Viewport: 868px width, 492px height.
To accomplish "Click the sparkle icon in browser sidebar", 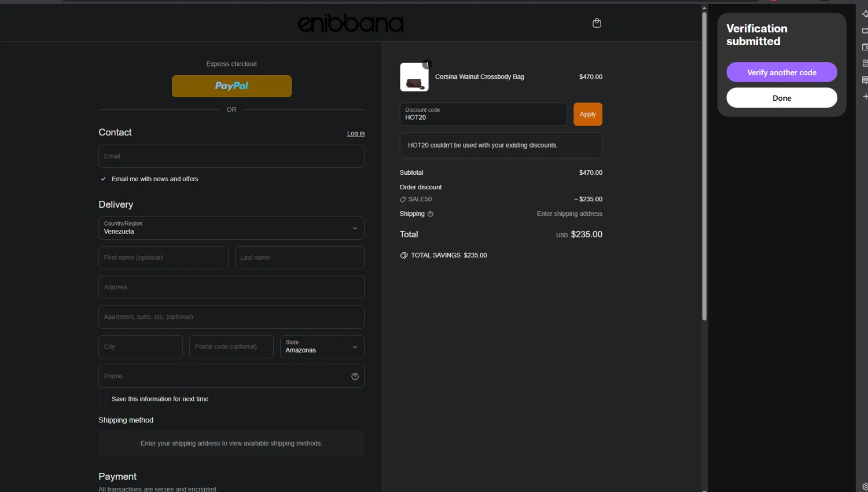I will 865,14.
